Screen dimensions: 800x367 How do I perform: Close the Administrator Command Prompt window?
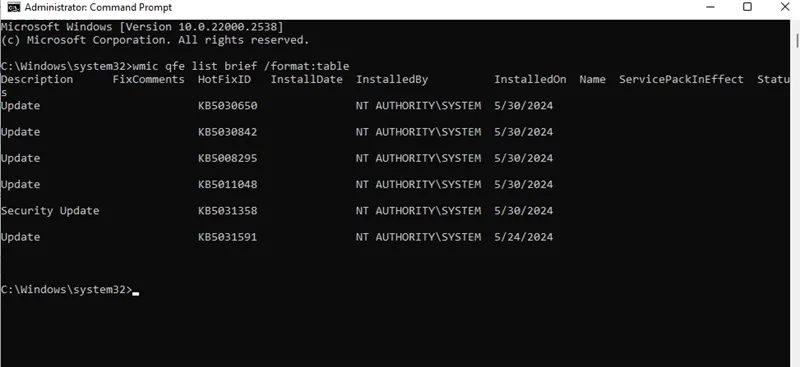[x=785, y=7]
